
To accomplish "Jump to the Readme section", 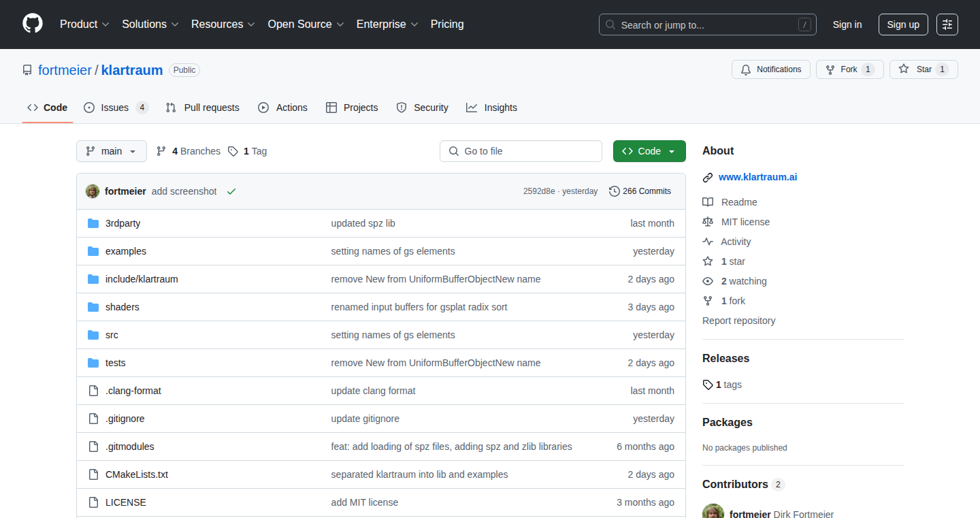I will [730, 202].
